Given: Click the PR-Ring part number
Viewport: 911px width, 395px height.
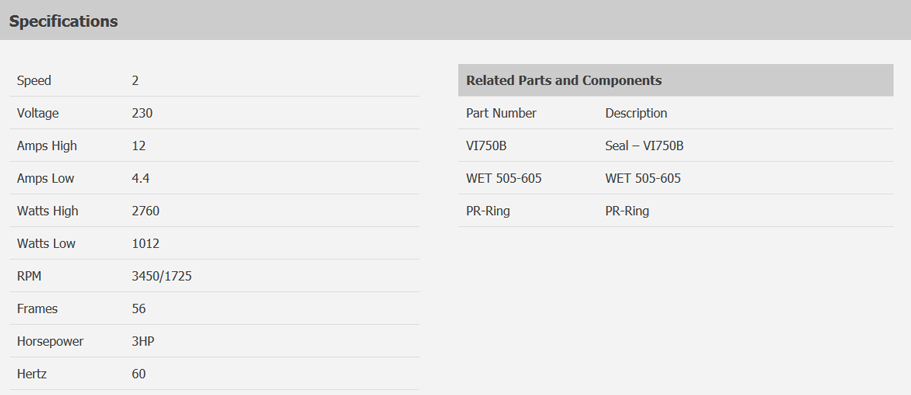Looking at the screenshot, I should (488, 211).
